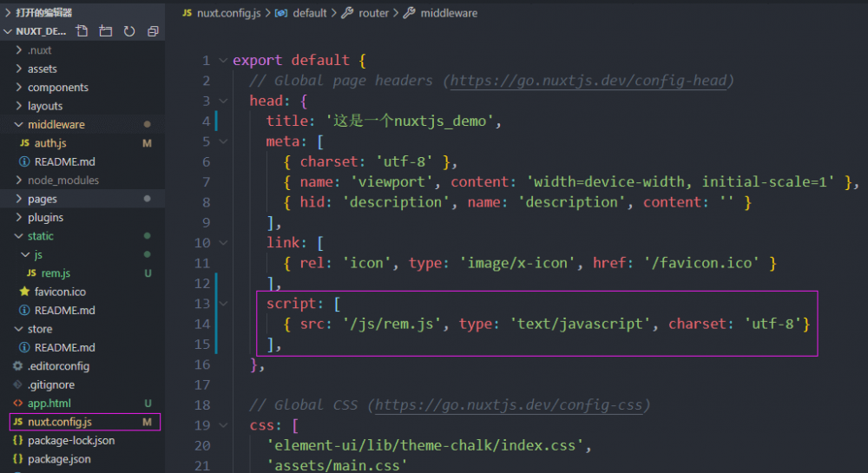Click the info icon of middleware README.md
Image resolution: width=868 pixels, height=473 pixels.
click(x=24, y=161)
